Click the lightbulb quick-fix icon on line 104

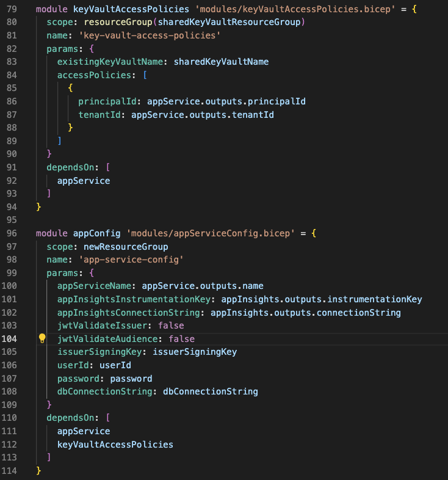[x=42, y=338]
